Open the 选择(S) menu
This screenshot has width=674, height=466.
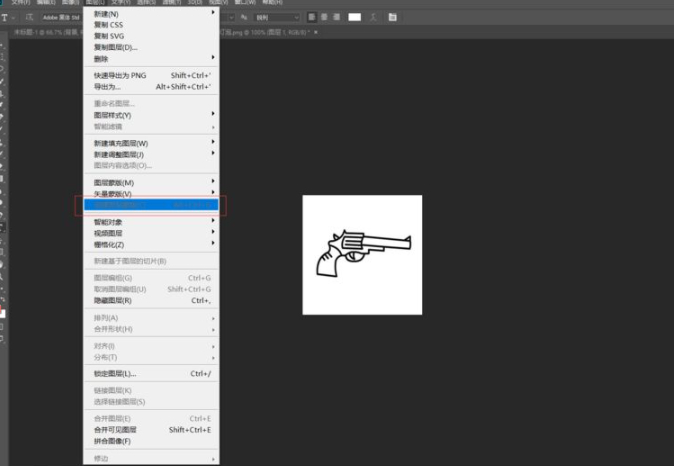click(147, 2)
